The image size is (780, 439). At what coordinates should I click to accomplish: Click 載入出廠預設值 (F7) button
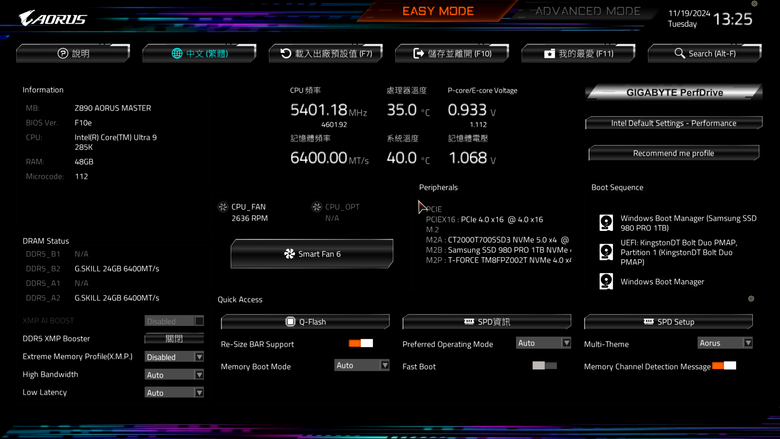(x=326, y=53)
